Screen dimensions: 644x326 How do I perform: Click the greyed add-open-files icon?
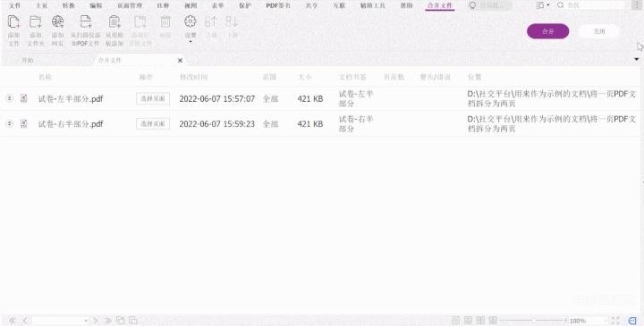tap(140, 21)
